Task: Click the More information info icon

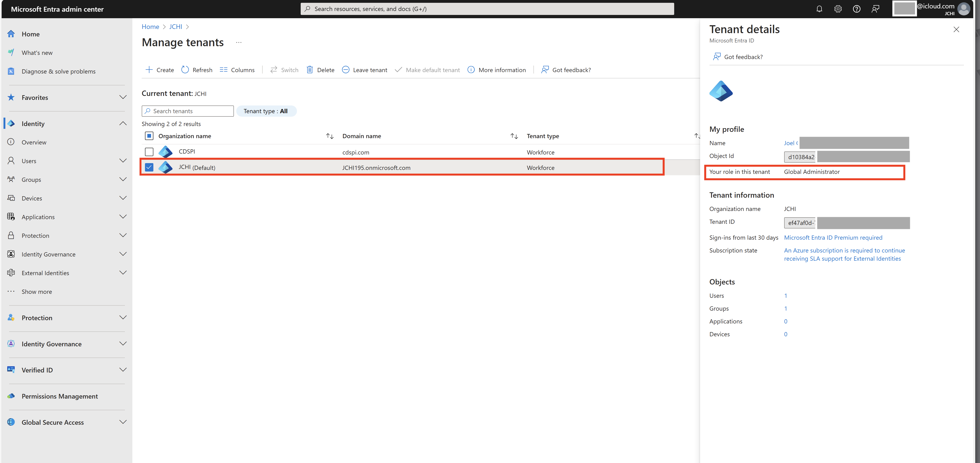Action: [471, 70]
